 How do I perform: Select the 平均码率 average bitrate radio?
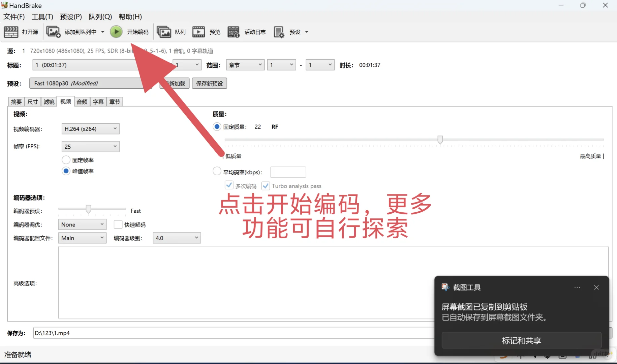[217, 172]
